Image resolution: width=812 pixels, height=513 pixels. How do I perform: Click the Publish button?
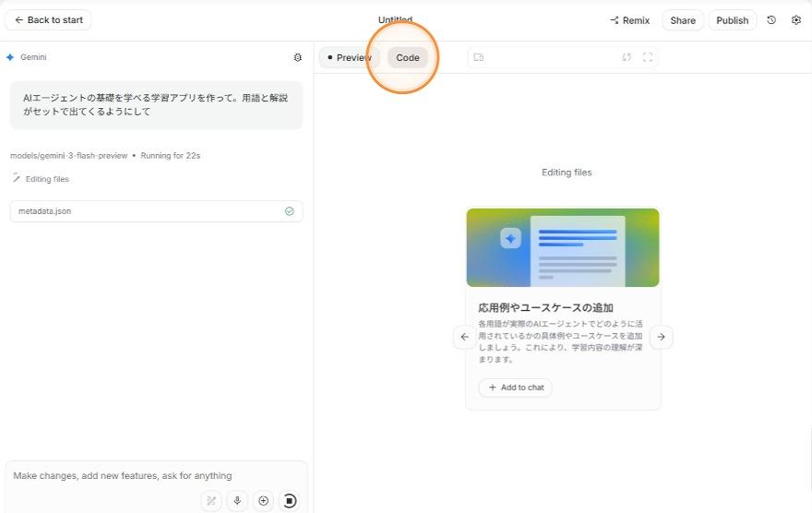pos(732,20)
